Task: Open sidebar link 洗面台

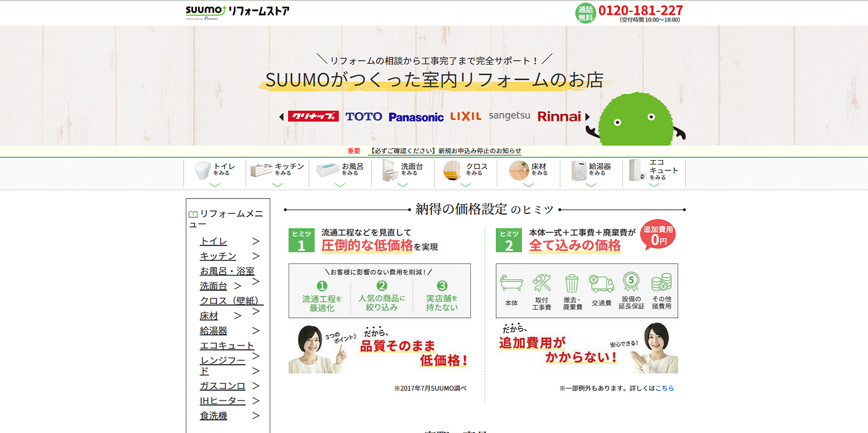Action: coord(213,286)
